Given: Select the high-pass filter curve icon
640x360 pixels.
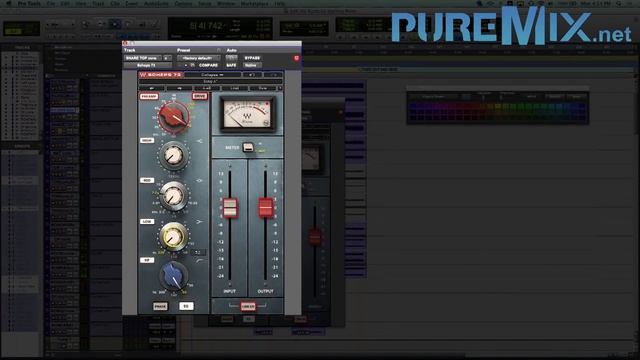Looking at the screenshot, I should pyautogui.click(x=200, y=260).
